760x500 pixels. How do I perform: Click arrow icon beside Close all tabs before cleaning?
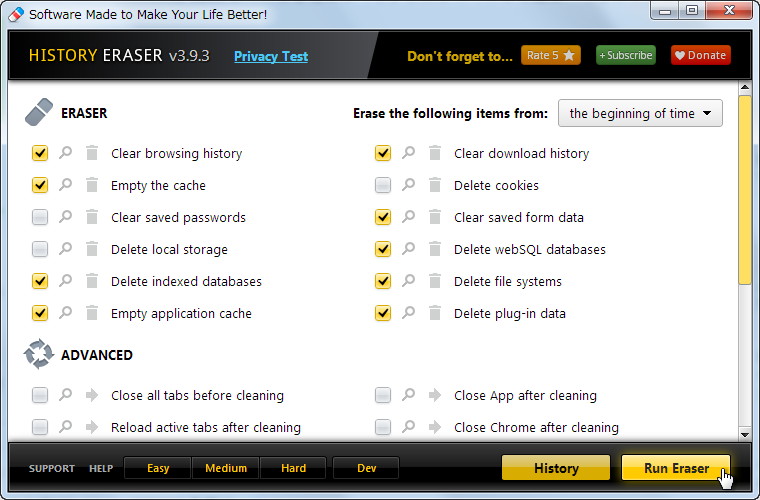click(x=92, y=395)
